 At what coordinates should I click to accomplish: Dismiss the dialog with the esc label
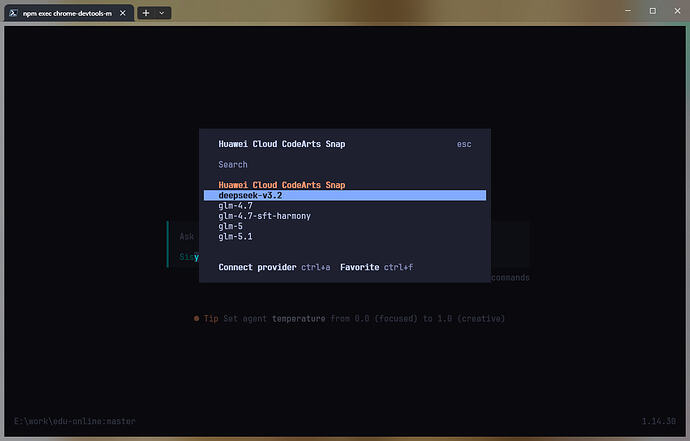(464, 144)
